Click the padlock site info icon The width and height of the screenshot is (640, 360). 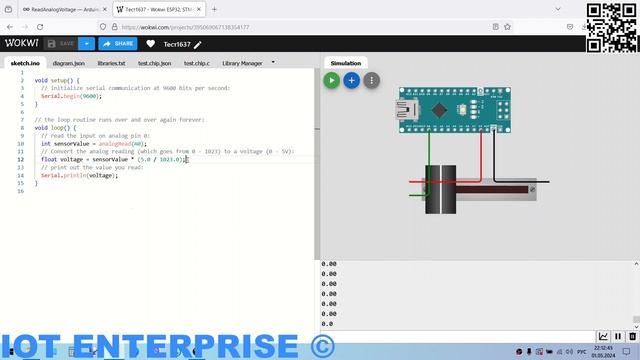[x=115, y=27]
